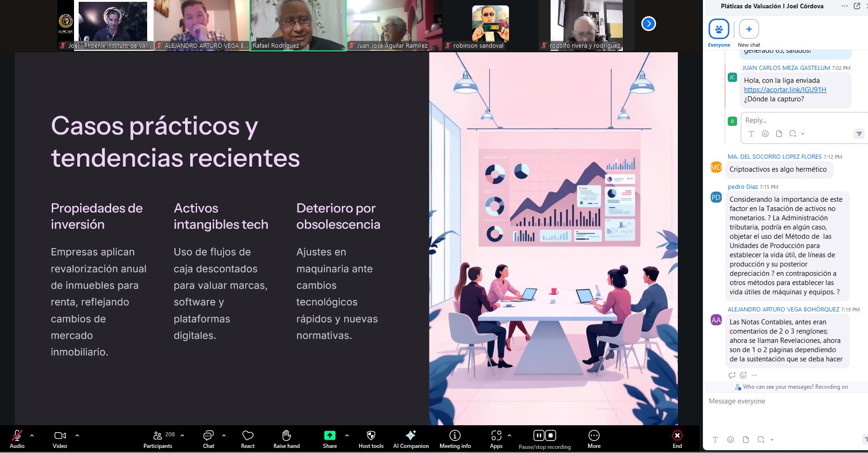868x453 pixels.
Task: Open the acortar.link/IGU91H link
Action: coord(785,90)
